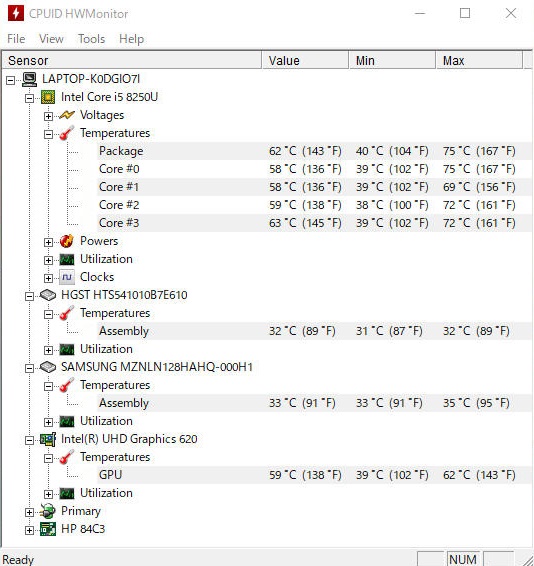
Task: Click the SAMSUNG MZNLN128HAHQ drive icon
Action: tap(48, 367)
